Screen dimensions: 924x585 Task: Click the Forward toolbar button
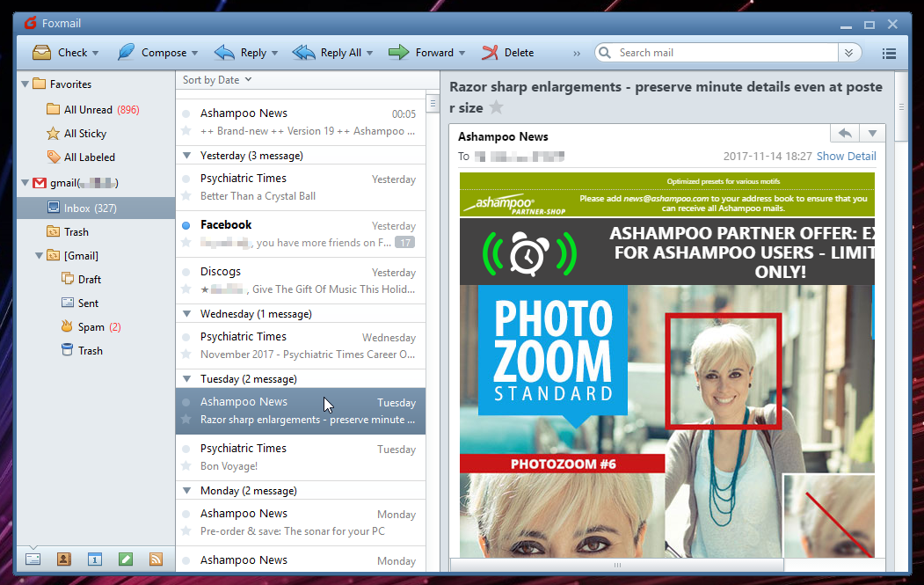421,53
